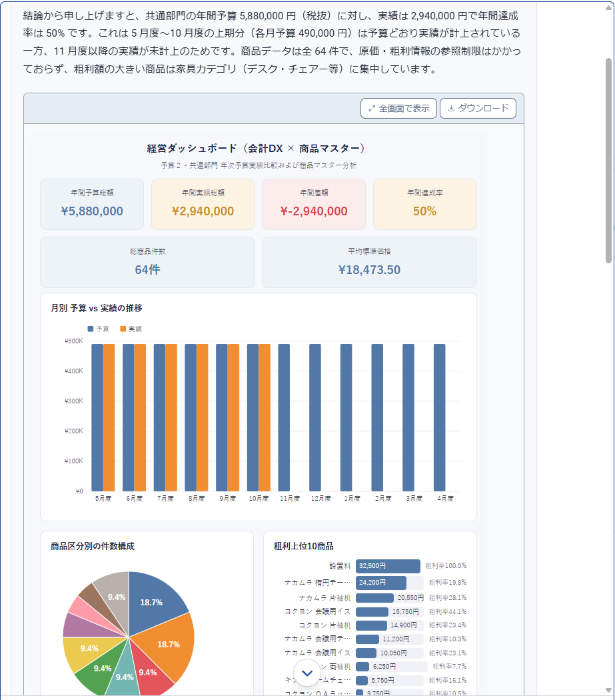This screenshot has width=615, height=700.
Task: Click the ダウンロード download button
Action: point(478,109)
